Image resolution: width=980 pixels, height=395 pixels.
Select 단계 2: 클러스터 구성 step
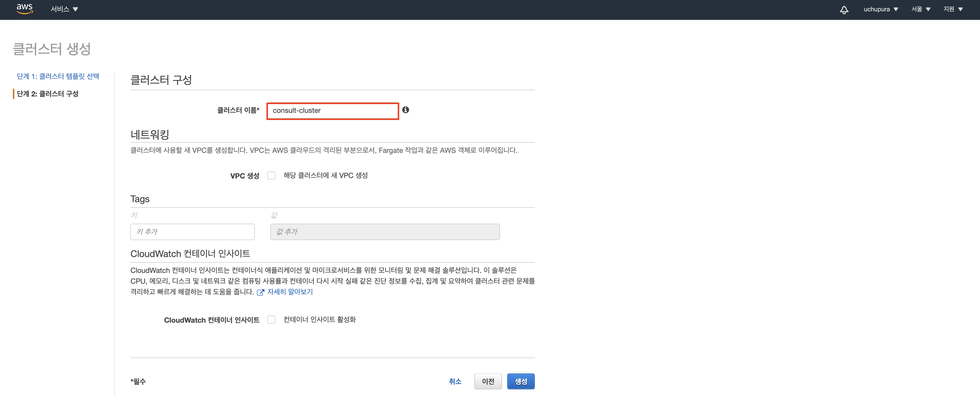[x=47, y=94]
